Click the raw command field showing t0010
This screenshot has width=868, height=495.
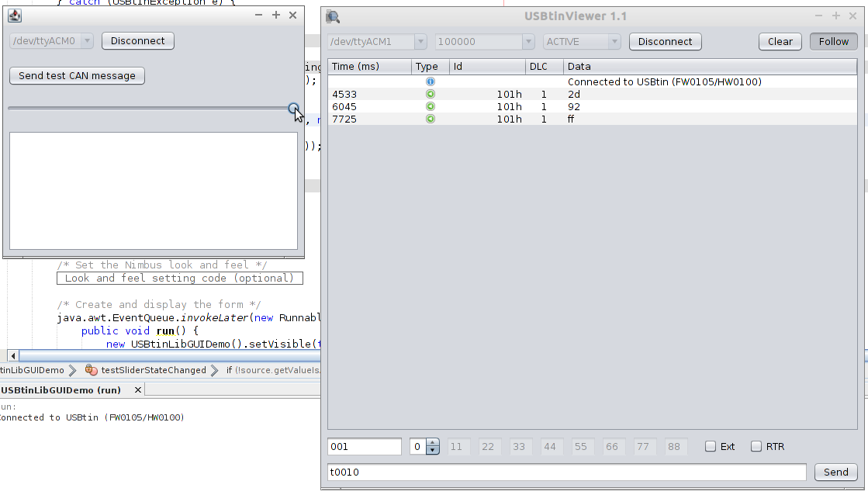(x=567, y=472)
